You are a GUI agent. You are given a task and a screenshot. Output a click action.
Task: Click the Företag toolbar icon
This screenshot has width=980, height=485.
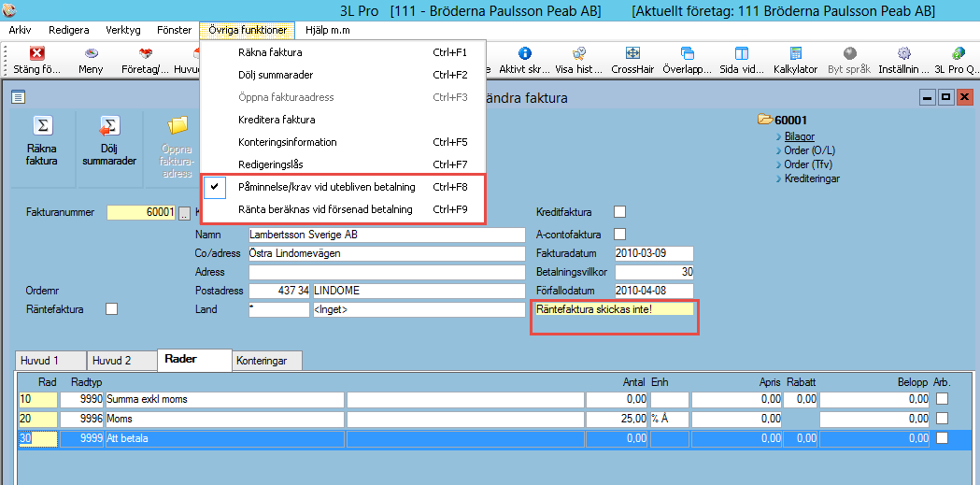pyautogui.click(x=146, y=54)
